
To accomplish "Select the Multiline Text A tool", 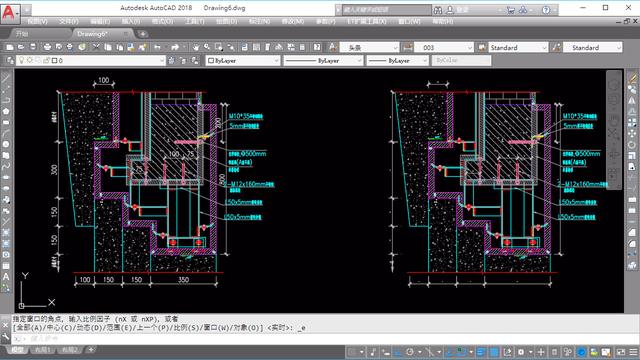I will (x=6, y=277).
